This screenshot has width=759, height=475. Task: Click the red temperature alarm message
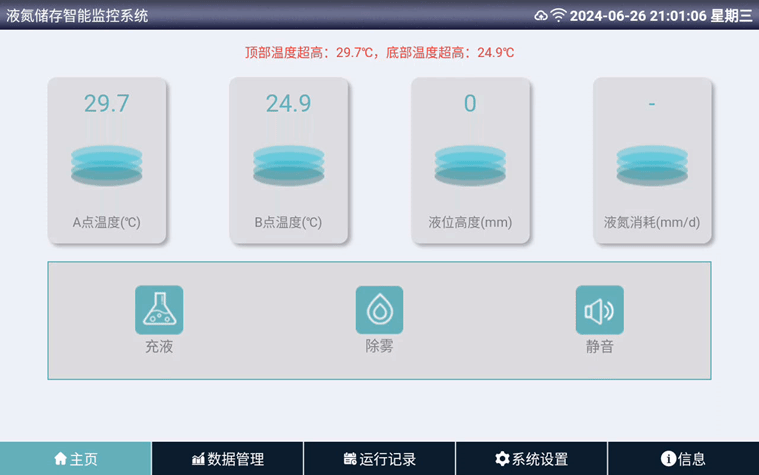point(380,52)
